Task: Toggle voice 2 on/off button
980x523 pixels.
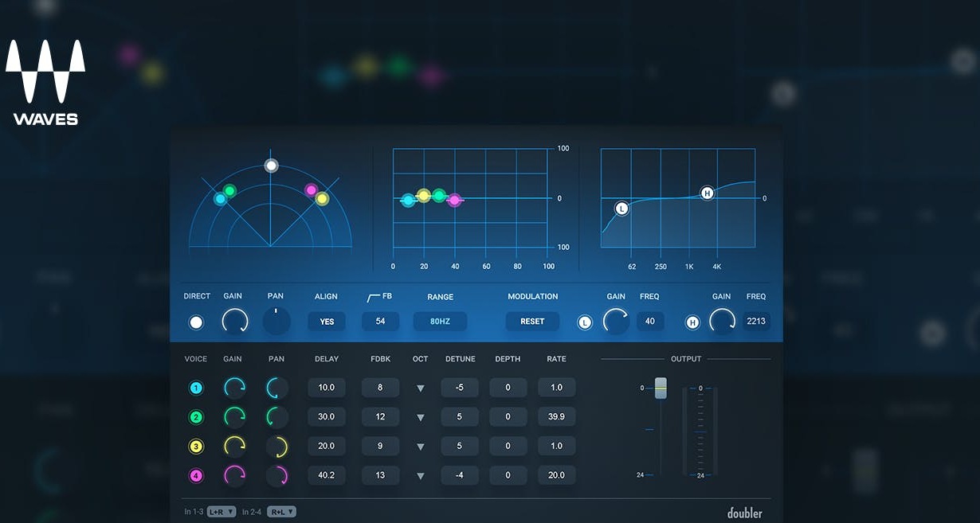Action: click(x=196, y=417)
